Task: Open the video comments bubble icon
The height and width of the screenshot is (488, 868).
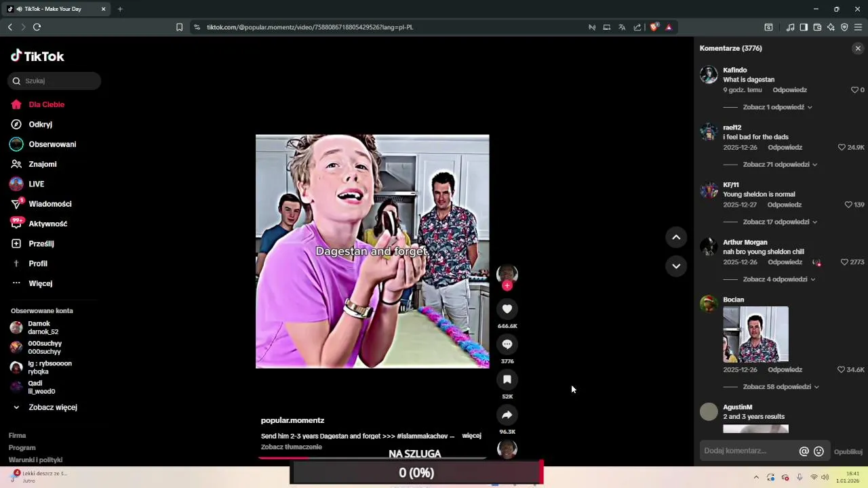Action: pos(507,344)
